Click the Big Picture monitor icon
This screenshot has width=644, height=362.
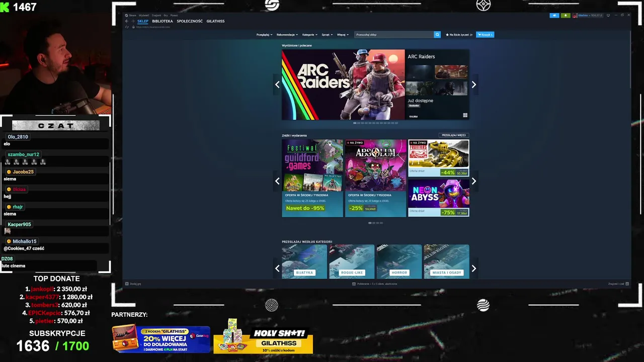[608, 16]
